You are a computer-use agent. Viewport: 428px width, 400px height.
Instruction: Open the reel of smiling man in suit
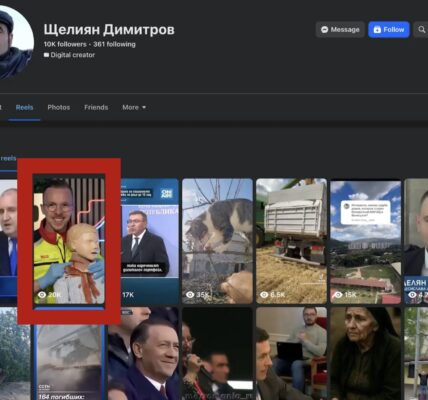click(143, 353)
